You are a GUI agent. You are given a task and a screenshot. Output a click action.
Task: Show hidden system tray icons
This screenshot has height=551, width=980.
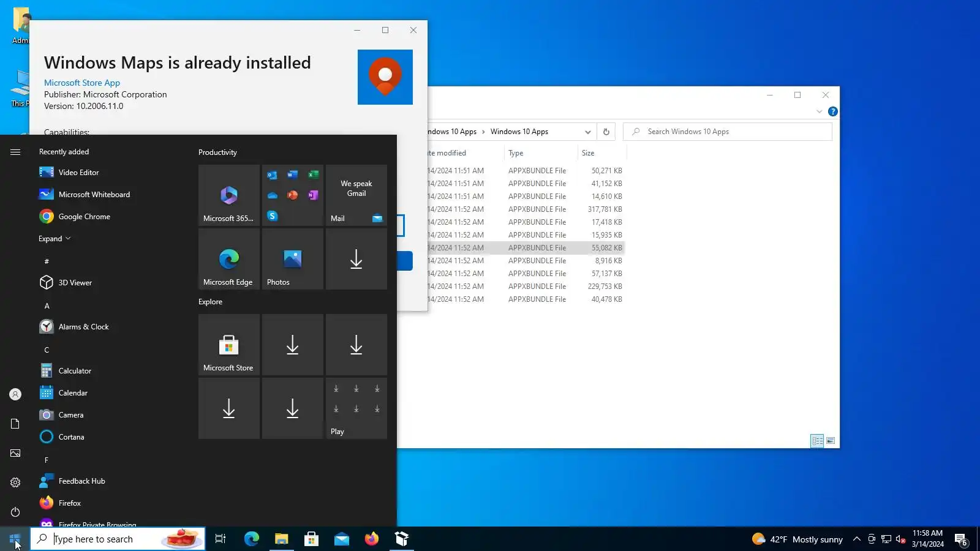[x=857, y=539]
